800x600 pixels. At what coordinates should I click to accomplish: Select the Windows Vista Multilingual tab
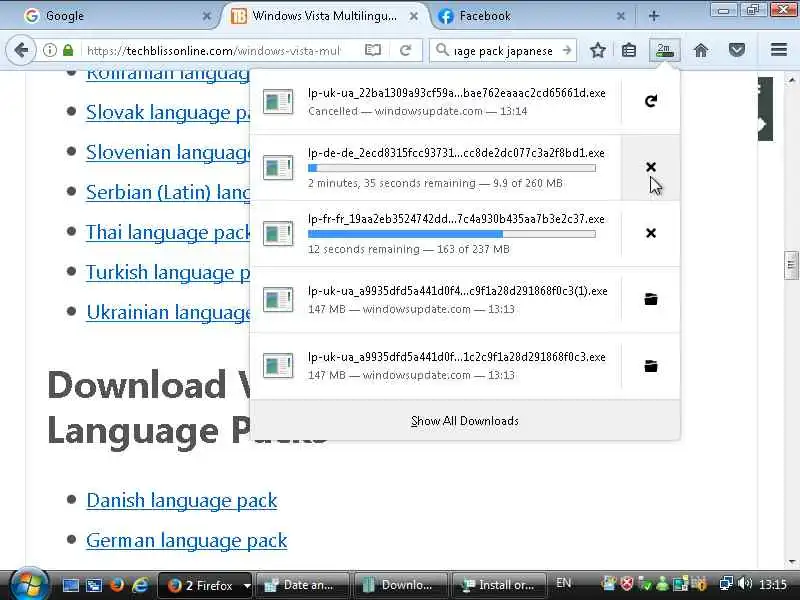tap(324, 16)
